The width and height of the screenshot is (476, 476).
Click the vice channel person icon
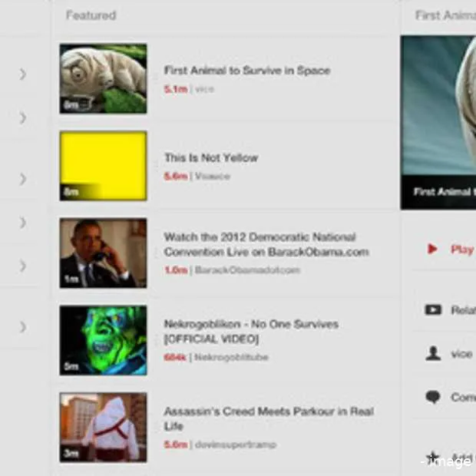point(433,353)
